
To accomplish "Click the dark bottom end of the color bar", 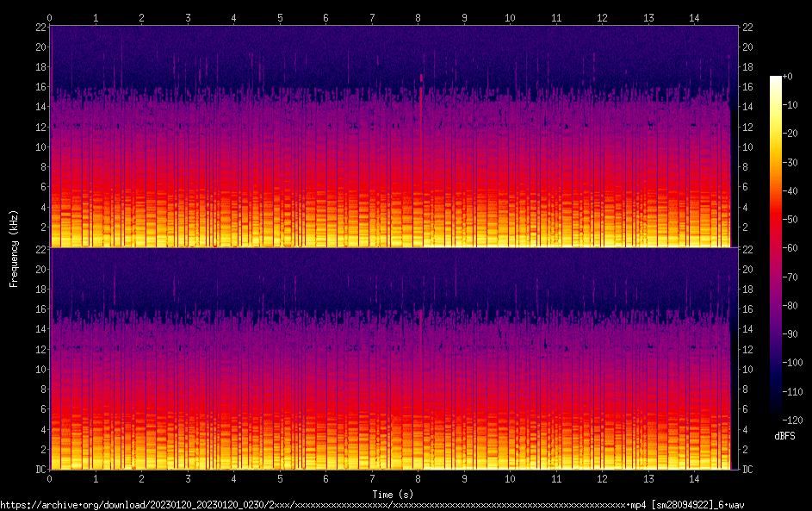I will 776,418.
